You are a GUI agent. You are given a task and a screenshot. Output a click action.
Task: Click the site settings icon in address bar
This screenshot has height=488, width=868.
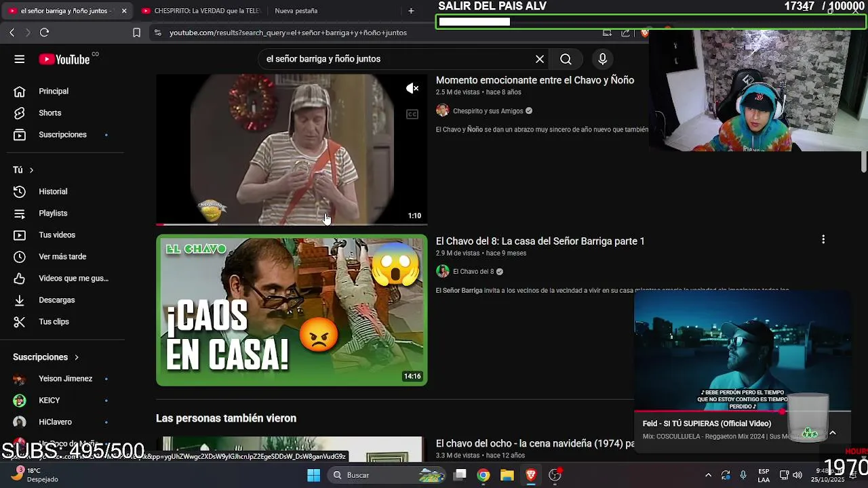tap(157, 33)
